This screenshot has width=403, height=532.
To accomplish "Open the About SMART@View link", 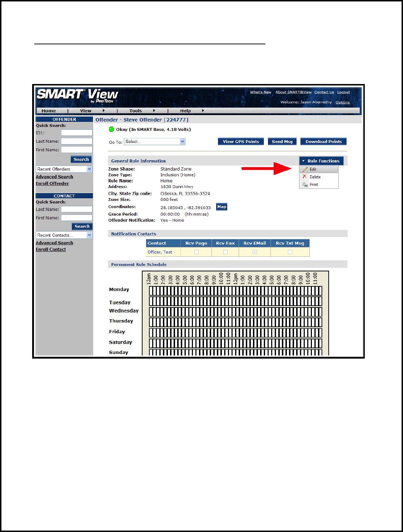I will pos(293,92).
